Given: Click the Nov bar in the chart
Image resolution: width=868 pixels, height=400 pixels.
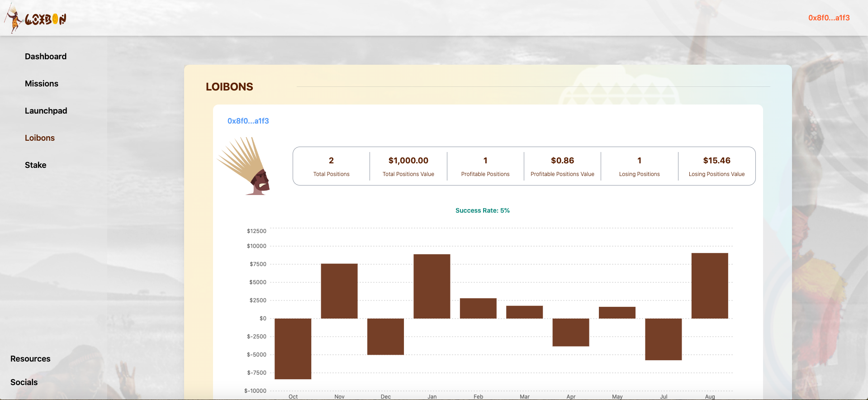Looking at the screenshot, I should point(339,291).
